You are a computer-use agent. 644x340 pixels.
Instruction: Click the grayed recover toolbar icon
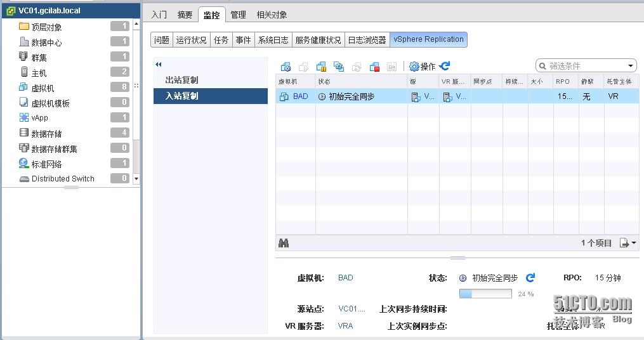[x=392, y=67]
